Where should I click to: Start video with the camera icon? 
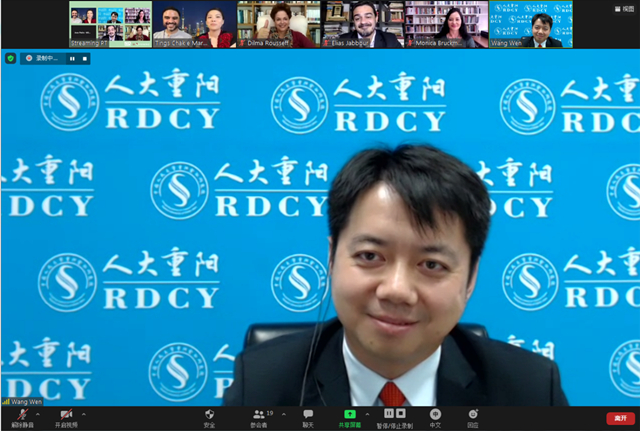(x=66, y=414)
